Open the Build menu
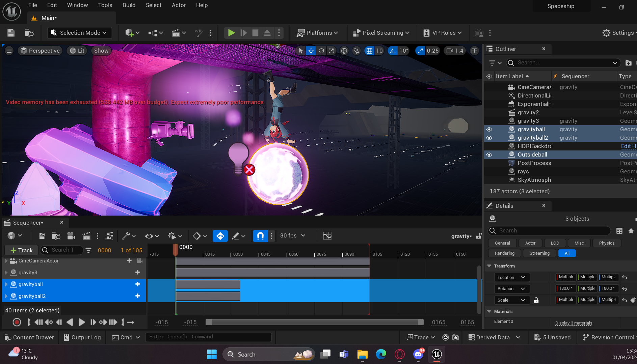Image resolution: width=637 pixels, height=364 pixels. pyautogui.click(x=129, y=5)
